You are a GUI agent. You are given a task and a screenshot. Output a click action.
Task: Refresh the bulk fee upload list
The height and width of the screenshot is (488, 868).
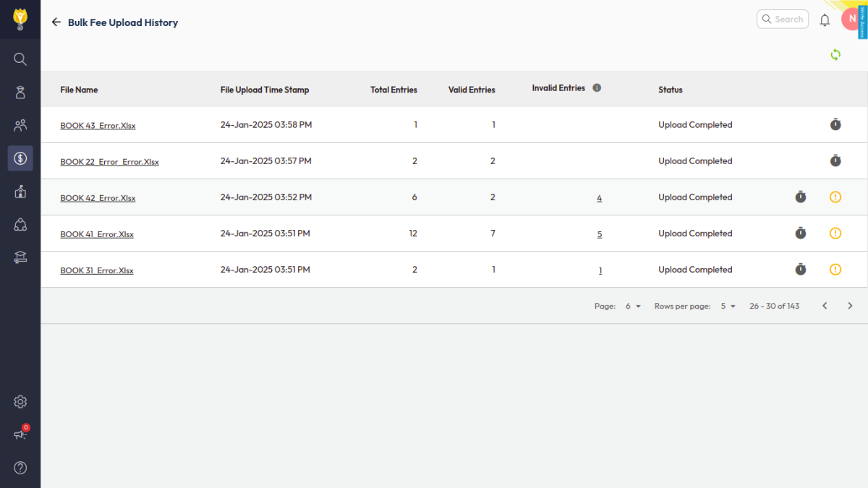(835, 54)
